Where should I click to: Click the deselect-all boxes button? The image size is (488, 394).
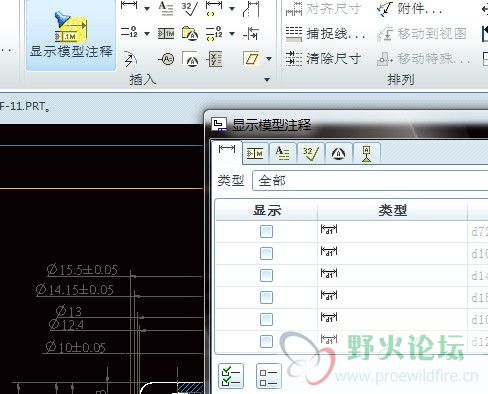[x=268, y=376]
